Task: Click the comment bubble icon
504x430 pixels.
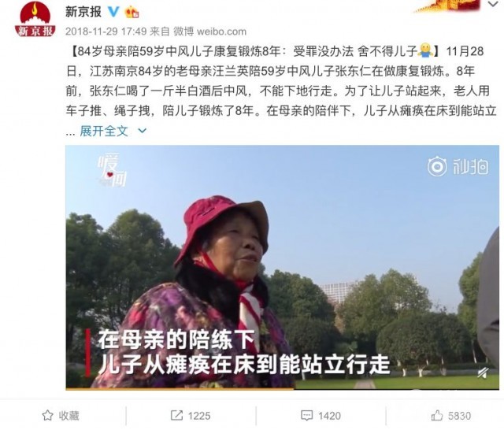Action: click(x=306, y=416)
